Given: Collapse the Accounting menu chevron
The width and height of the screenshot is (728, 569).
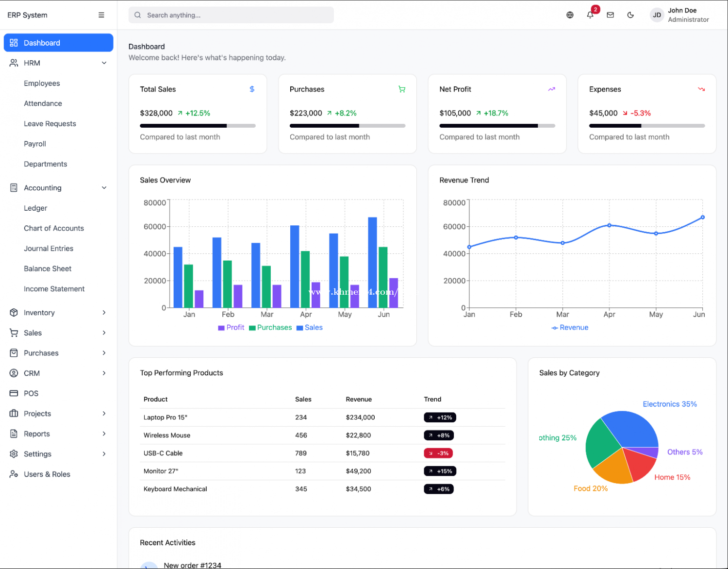Looking at the screenshot, I should tap(104, 188).
